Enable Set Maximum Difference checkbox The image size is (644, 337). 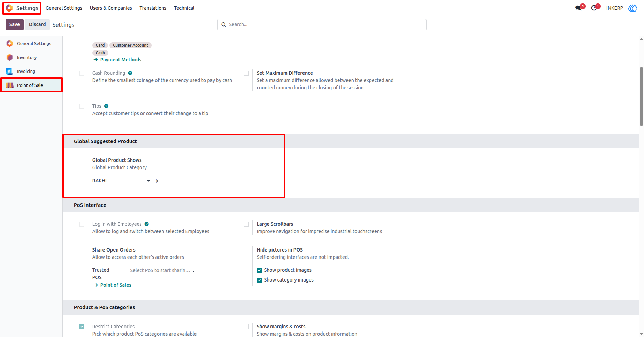[x=246, y=73]
